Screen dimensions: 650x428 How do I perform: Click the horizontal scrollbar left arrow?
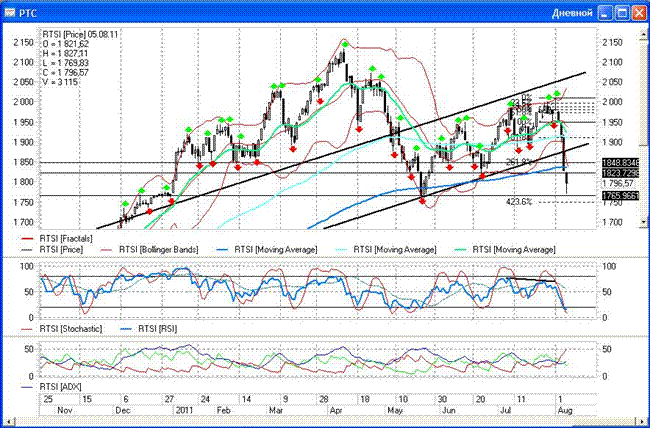pyautogui.click(x=7, y=420)
